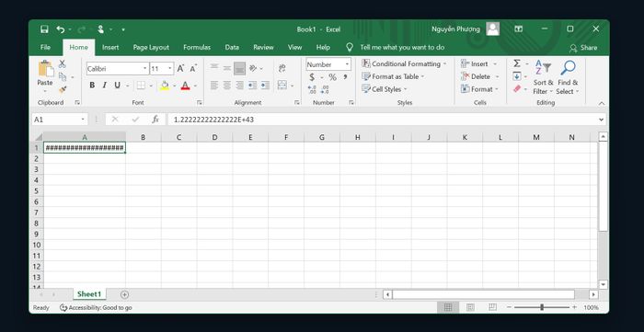
Task: Decrease decimal places
Action: (325, 89)
